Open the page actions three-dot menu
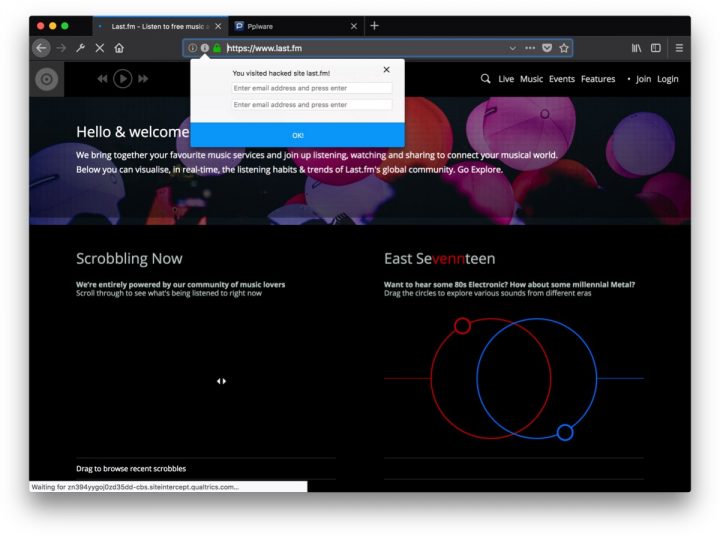The width and height of the screenshot is (720, 537). [530, 48]
